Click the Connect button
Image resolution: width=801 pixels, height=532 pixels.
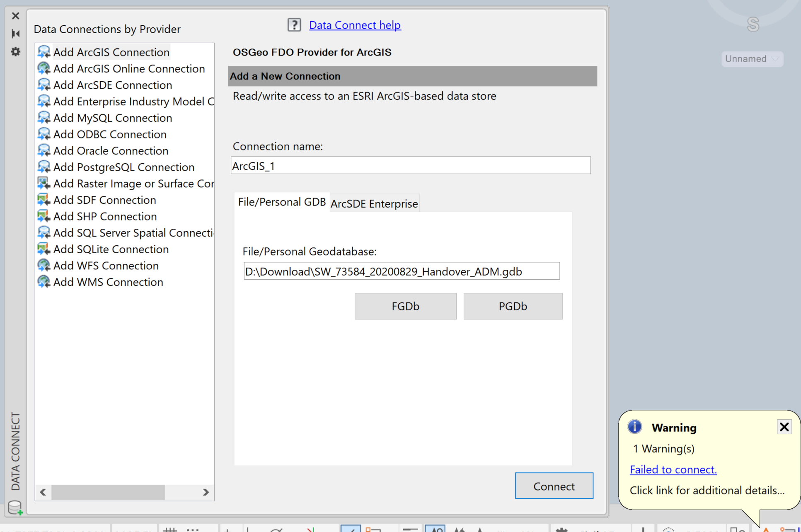tap(554, 486)
